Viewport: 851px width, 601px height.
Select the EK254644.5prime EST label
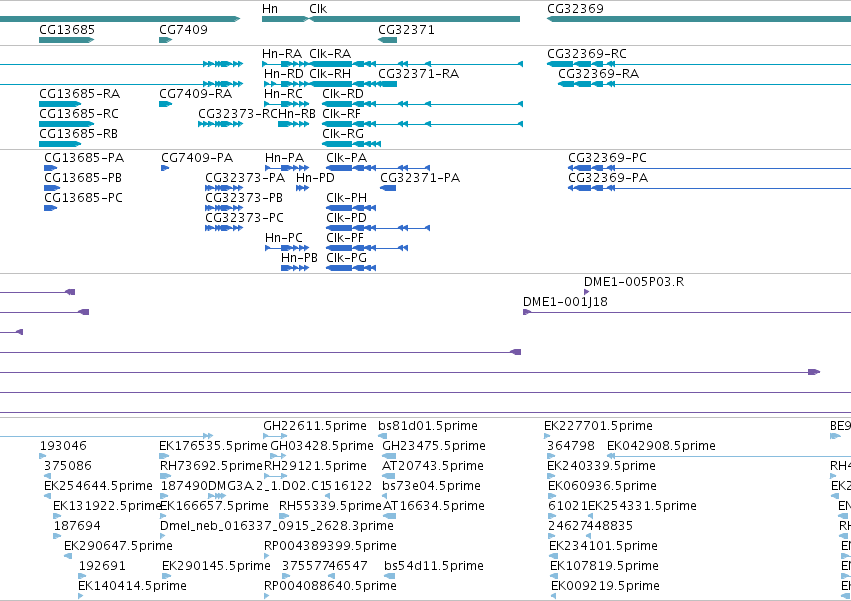pos(98,486)
